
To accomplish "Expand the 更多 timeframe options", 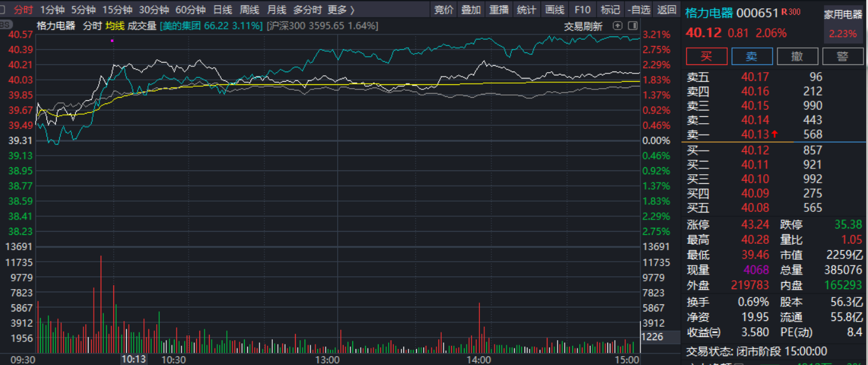I will click(340, 10).
